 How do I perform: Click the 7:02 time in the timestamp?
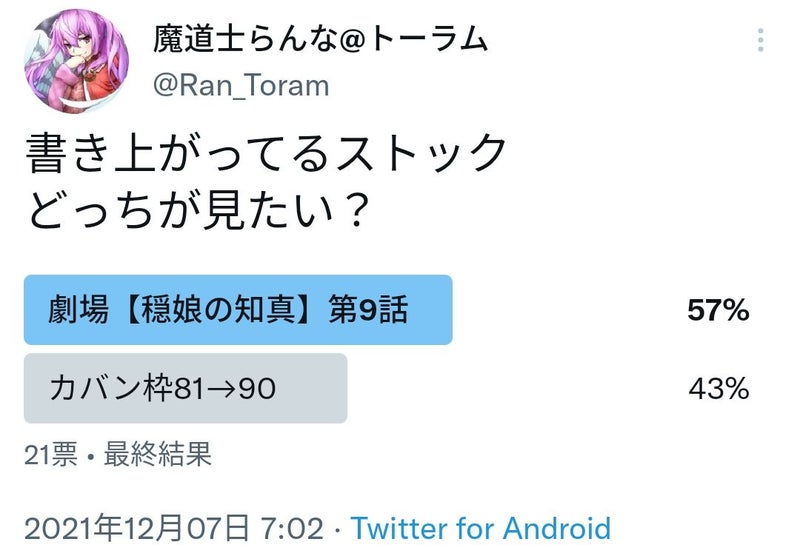click(x=292, y=528)
